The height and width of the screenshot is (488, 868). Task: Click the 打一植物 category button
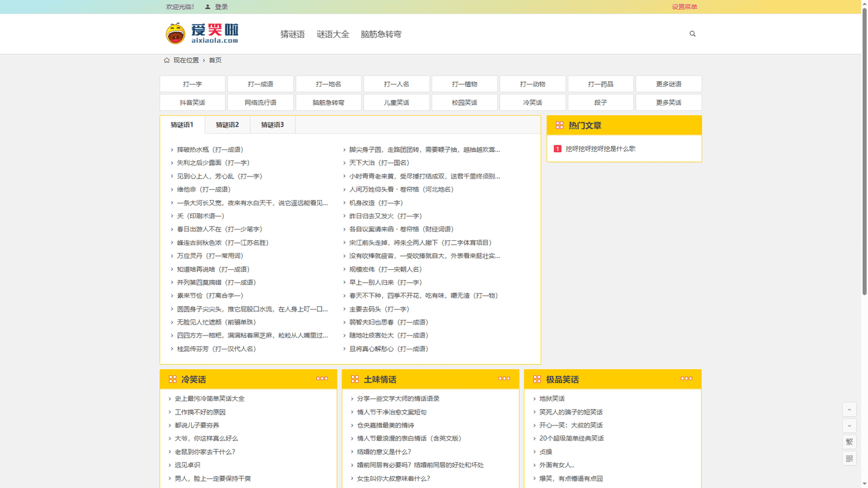click(465, 84)
